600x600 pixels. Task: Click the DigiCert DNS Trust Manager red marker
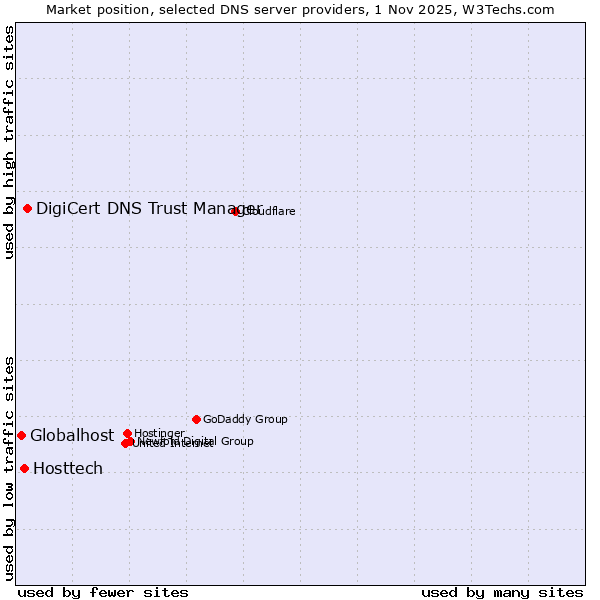tap(28, 208)
